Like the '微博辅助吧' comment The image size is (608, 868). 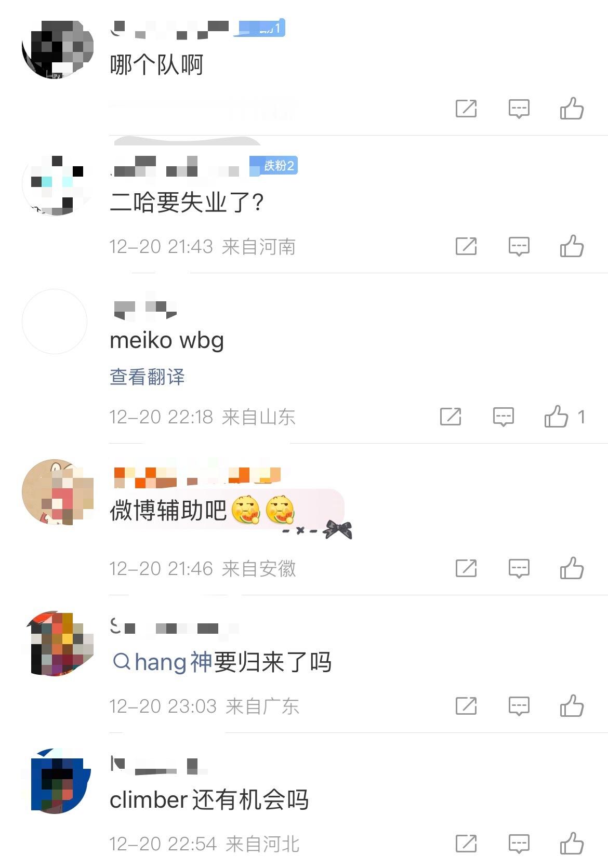(572, 568)
